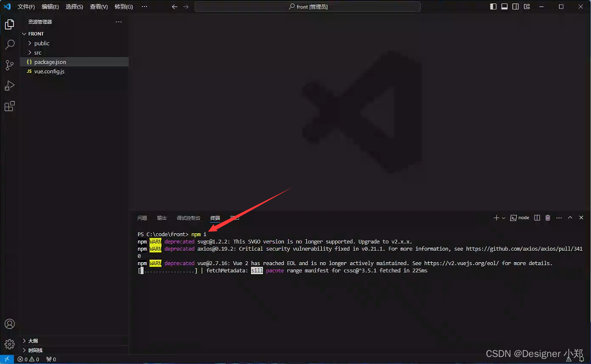
Task: Switch to the 调试控制台 tab
Action: [x=188, y=218]
